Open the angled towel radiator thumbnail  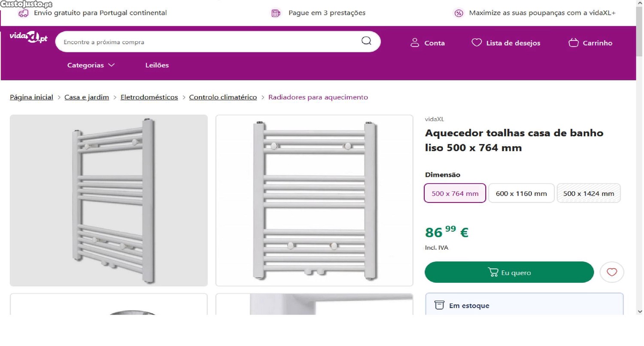(x=109, y=200)
